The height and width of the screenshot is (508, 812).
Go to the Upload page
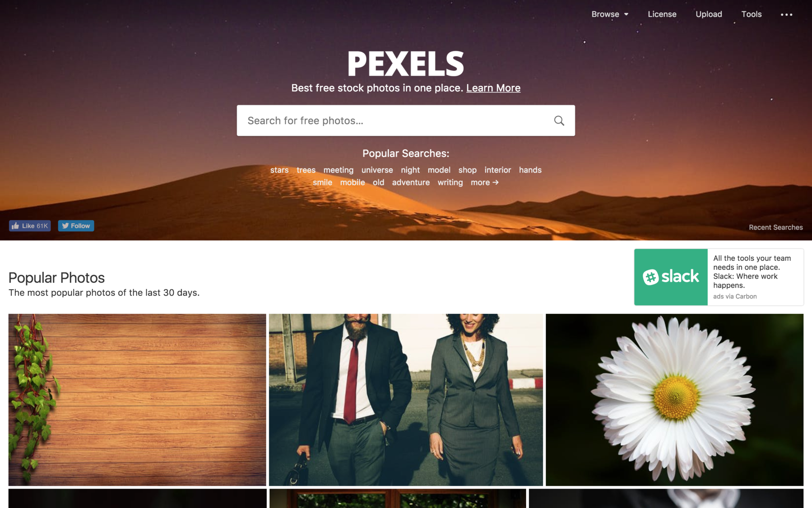coord(709,14)
